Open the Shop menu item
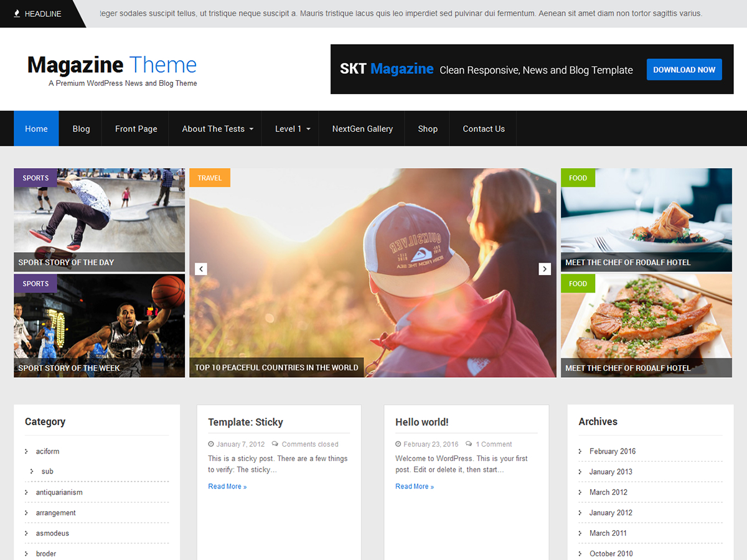747x560 pixels. coord(428,128)
